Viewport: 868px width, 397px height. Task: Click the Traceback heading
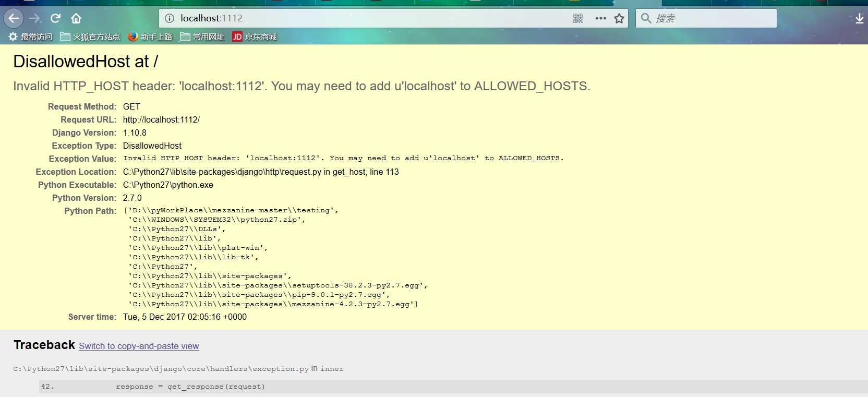point(44,345)
